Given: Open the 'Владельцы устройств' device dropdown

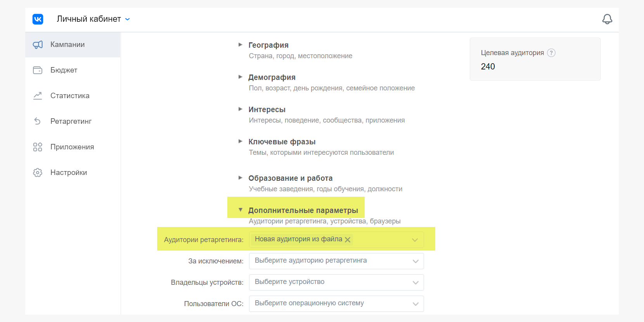Looking at the screenshot, I should click(x=336, y=282).
